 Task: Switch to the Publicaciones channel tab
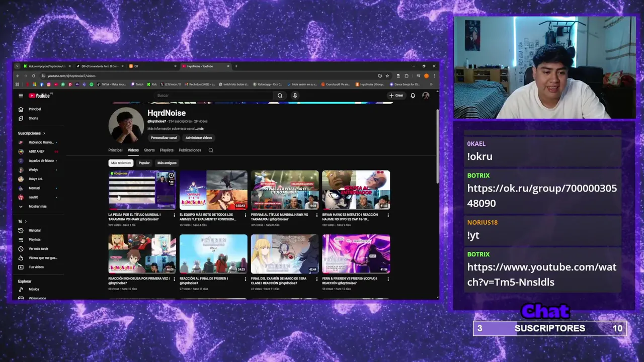[190, 150]
